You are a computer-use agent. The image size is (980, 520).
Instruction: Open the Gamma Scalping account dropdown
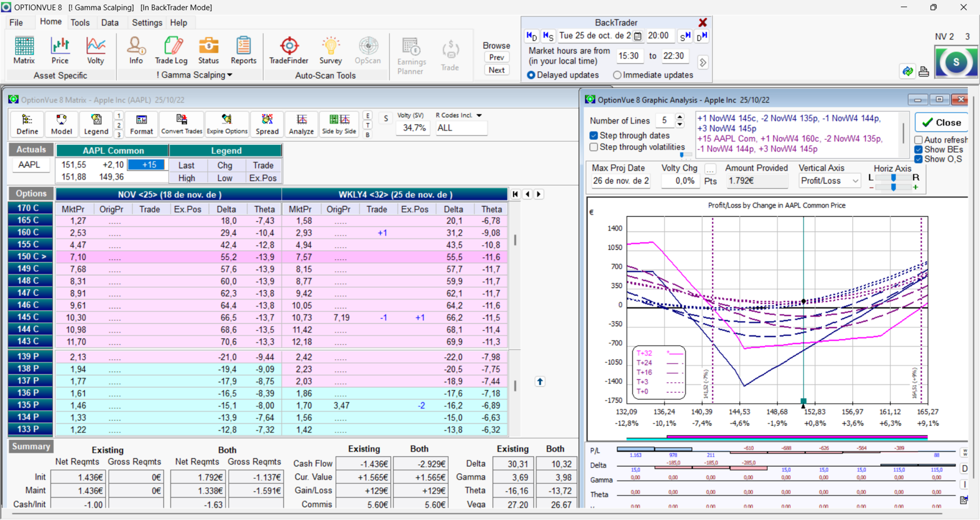(195, 75)
